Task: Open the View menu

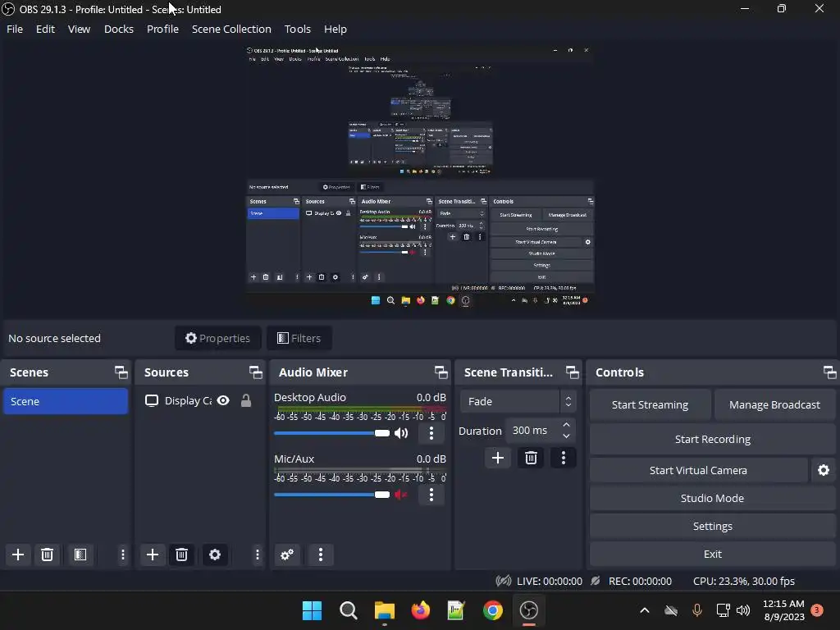Action: pyautogui.click(x=79, y=29)
